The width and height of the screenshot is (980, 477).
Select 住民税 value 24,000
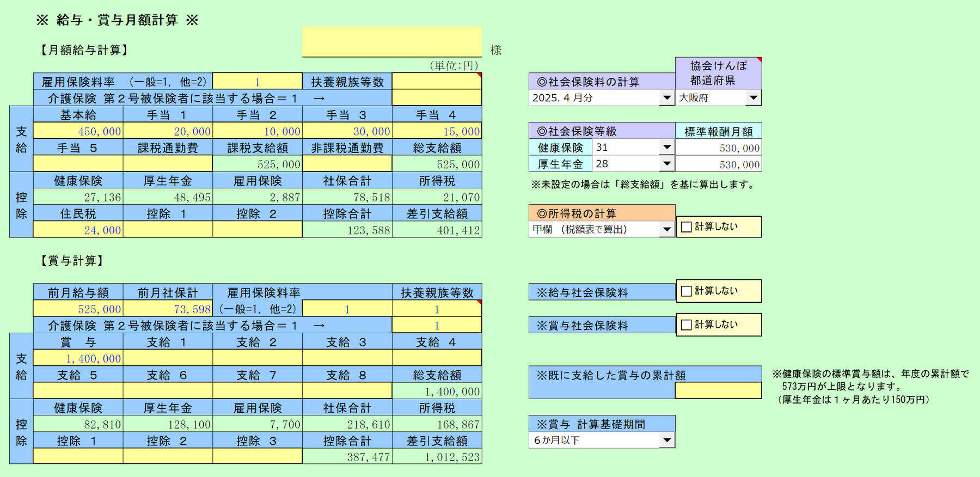(x=78, y=230)
